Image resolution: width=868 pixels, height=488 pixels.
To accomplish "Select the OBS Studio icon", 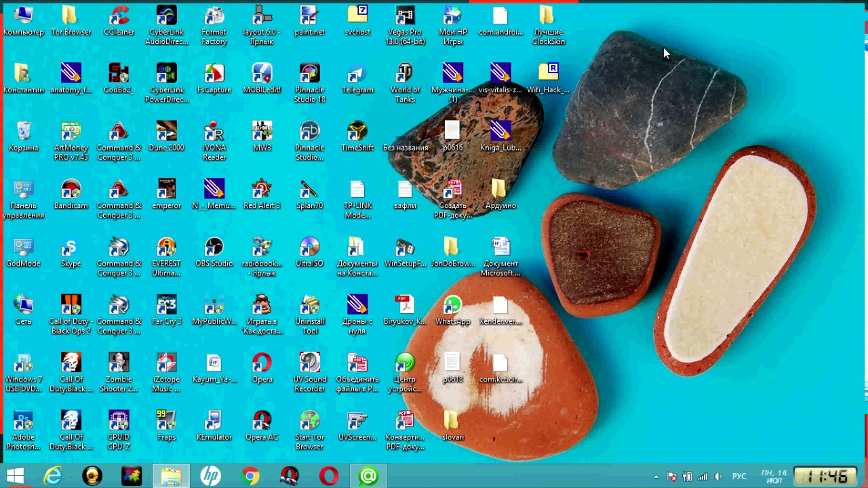I will [214, 252].
